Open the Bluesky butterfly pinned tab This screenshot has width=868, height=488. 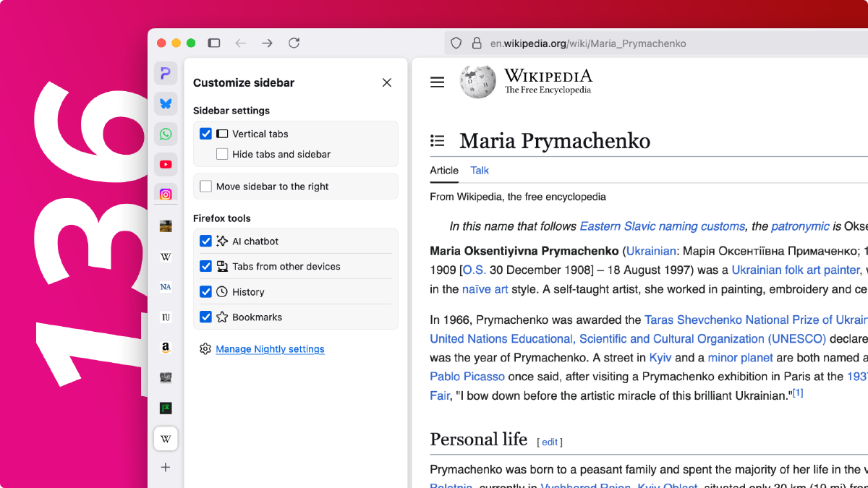pos(166,103)
